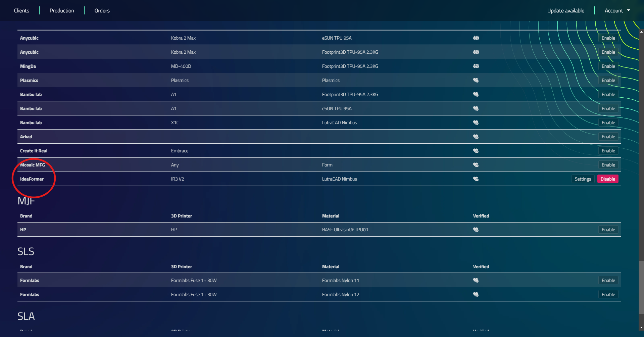Click the IR3 V2 printer cell

178,179
